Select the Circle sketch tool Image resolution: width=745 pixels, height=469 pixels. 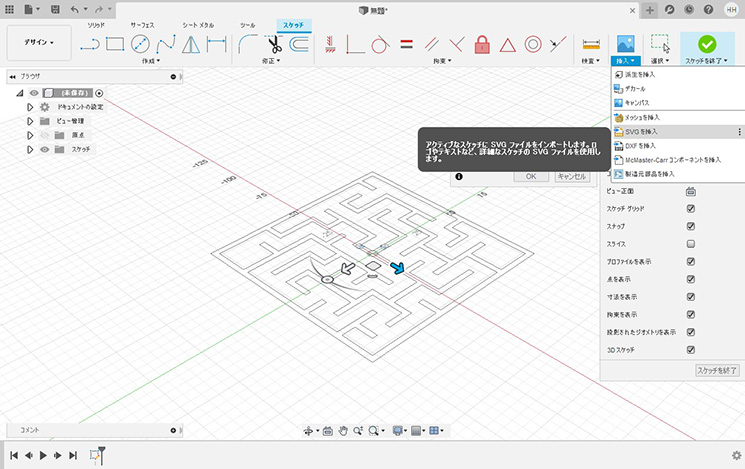click(140, 44)
